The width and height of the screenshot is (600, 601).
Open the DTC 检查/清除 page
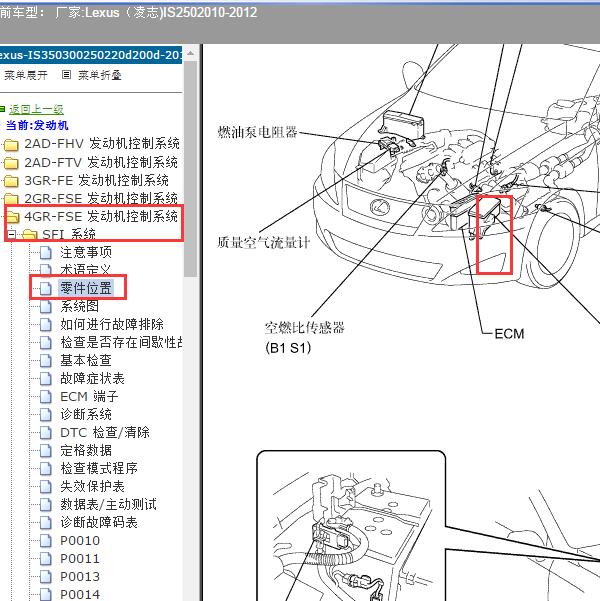tap(105, 432)
